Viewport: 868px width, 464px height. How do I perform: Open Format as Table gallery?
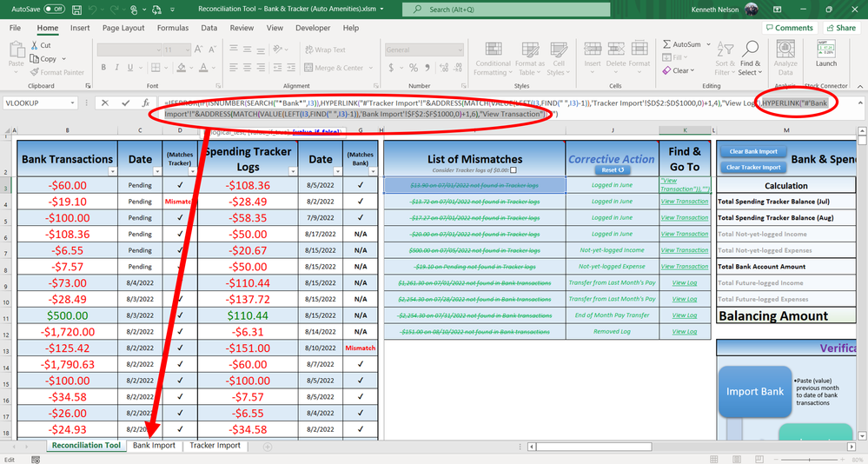tap(530, 59)
